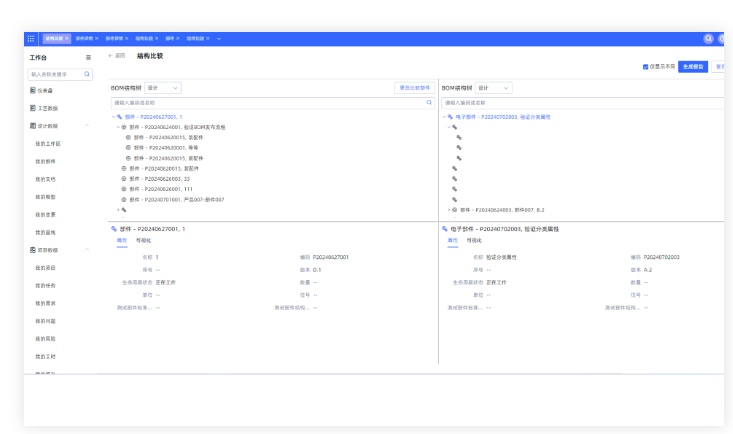Open the tab overflow dropdown arrow
Screen dimensions: 733x434
tap(219, 39)
